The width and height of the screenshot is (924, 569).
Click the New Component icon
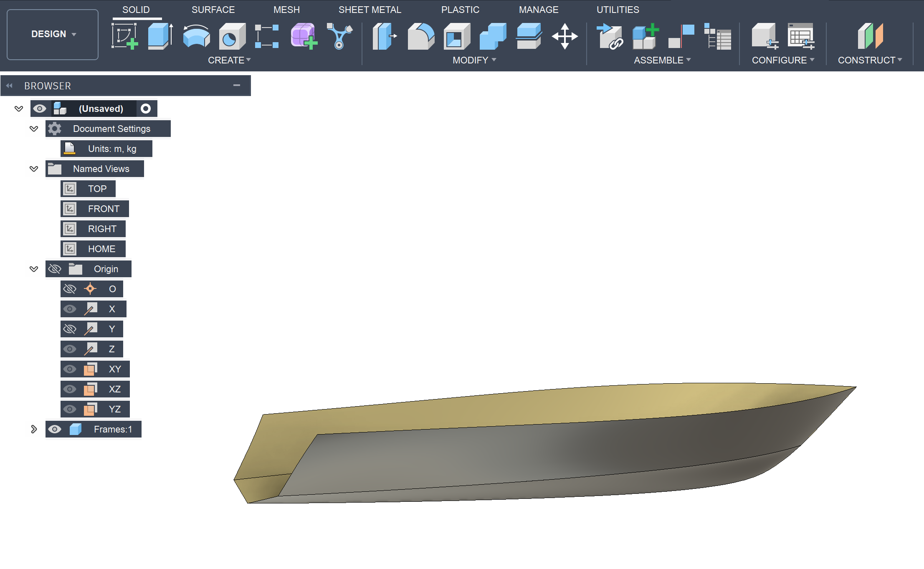tap(645, 36)
